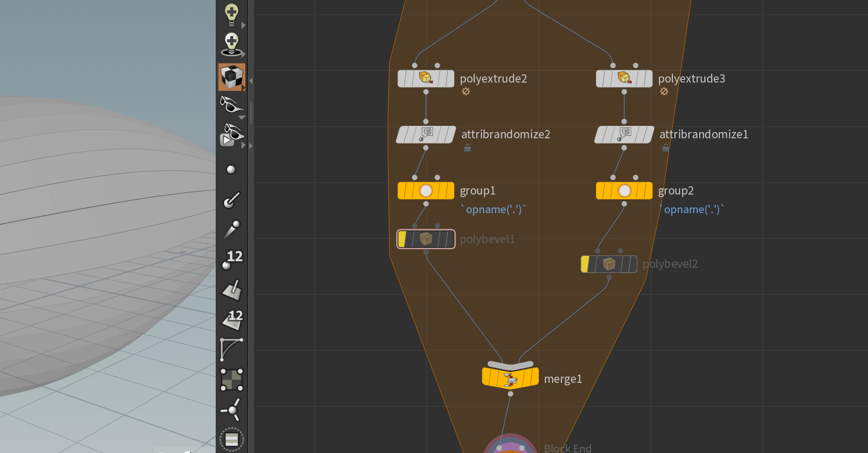
Task: Toggle display primitive normals icon
Action: click(232, 289)
